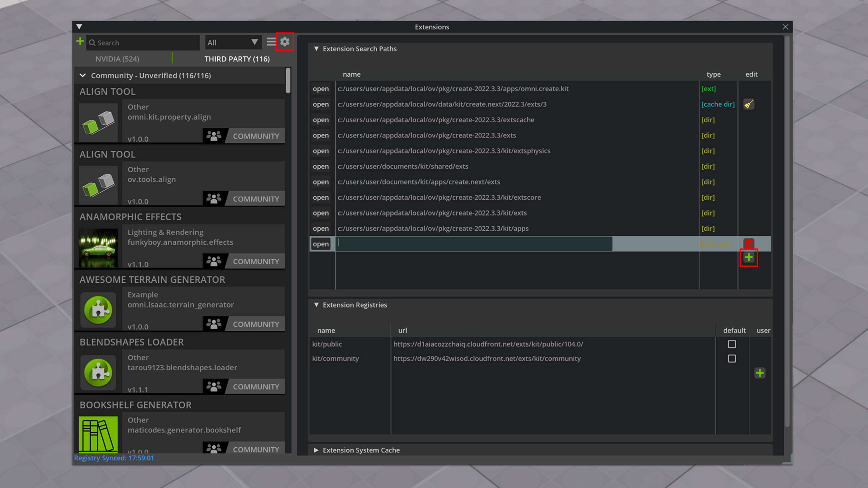Viewport: 868px width, 488px height.
Task: Toggle the default checkbox for kit/public
Action: (x=731, y=344)
